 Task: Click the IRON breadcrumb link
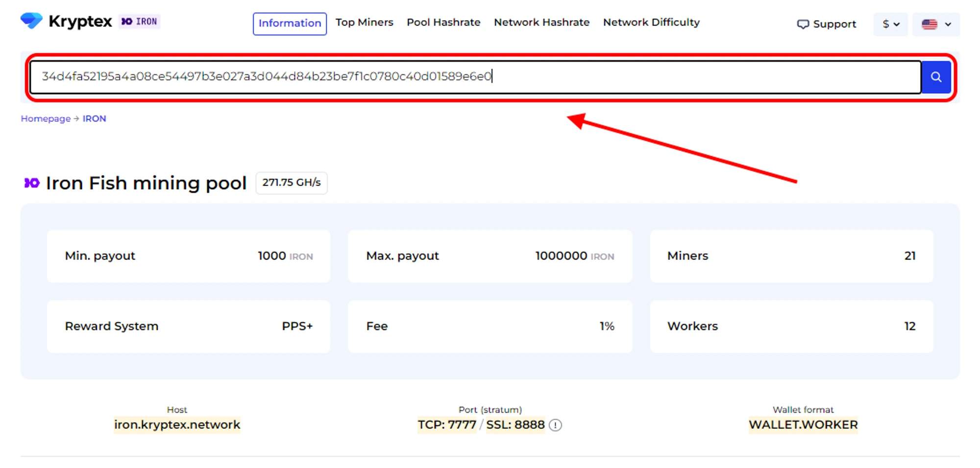tap(94, 118)
